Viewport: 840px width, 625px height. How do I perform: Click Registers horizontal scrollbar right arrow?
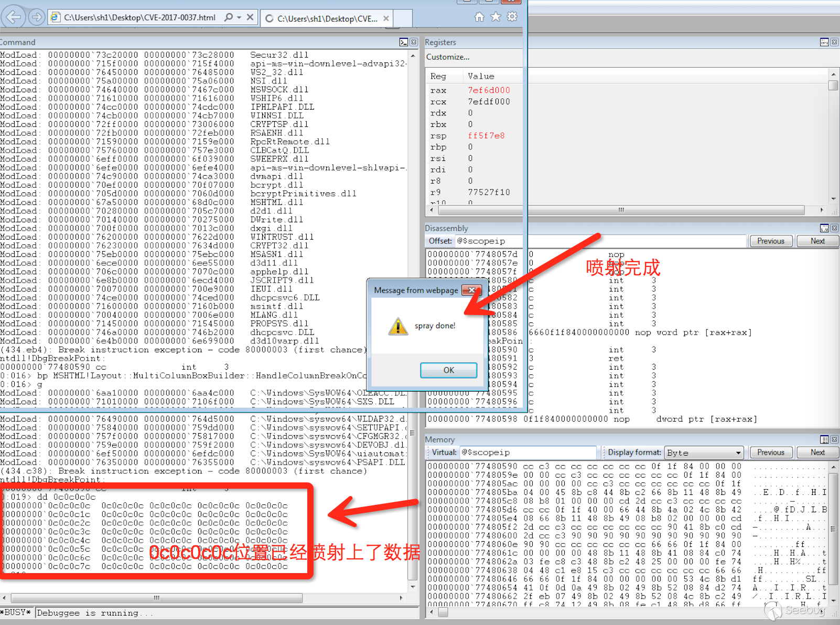pos(822,210)
